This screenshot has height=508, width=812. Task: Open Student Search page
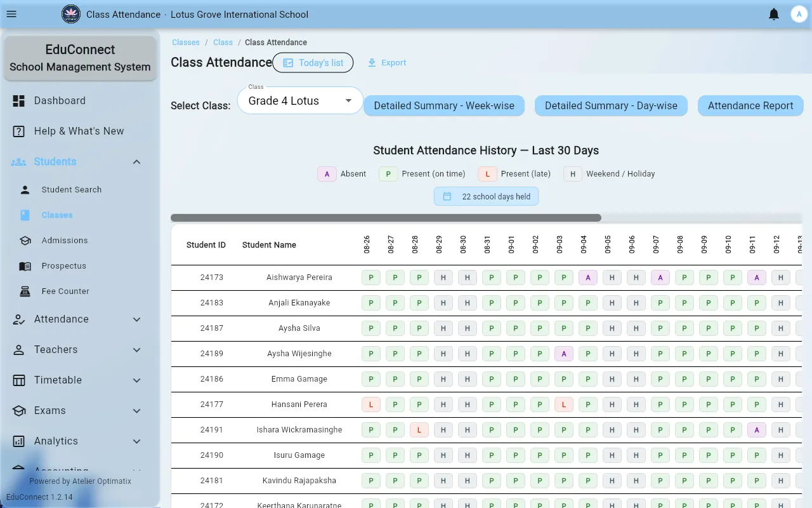coord(80,189)
